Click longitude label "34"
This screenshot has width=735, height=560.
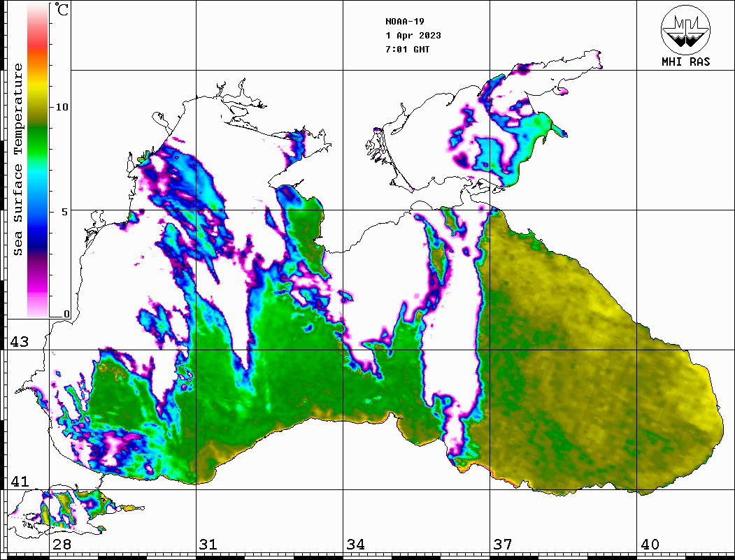click(355, 544)
